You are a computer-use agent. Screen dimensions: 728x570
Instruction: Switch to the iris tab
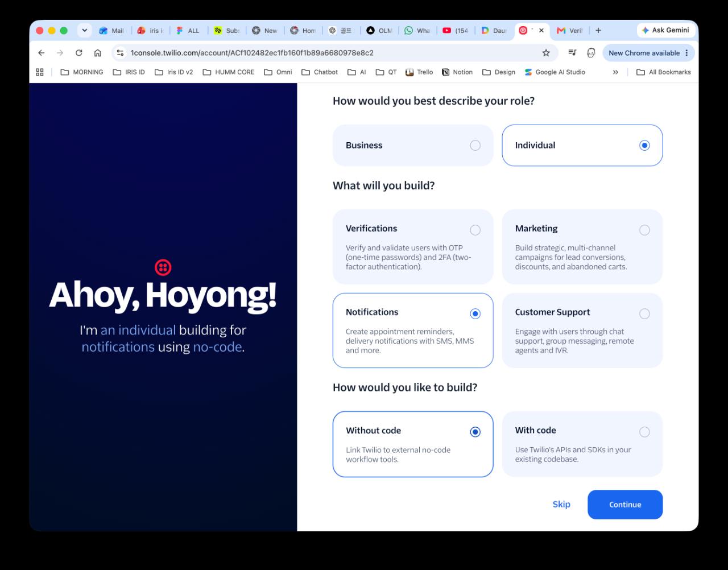[150, 31]
